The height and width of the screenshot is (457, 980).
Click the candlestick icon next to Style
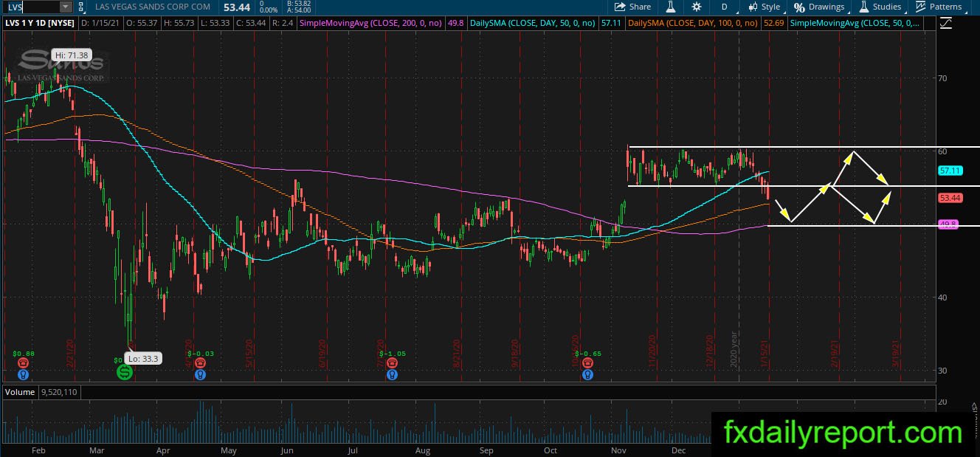(753, 7)
